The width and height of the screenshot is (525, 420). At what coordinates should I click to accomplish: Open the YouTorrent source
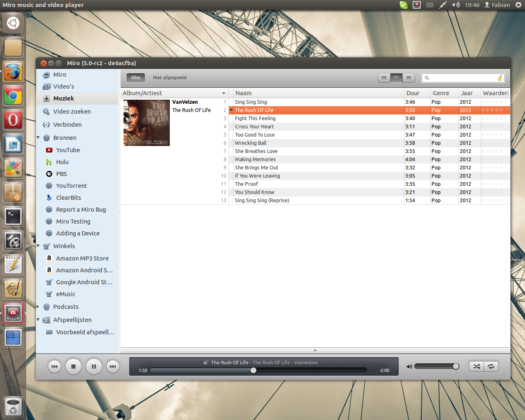click(77, 186)
